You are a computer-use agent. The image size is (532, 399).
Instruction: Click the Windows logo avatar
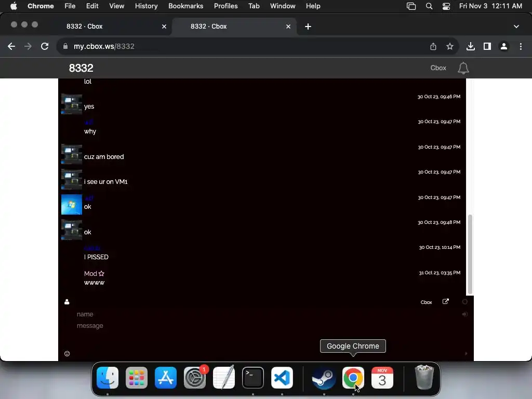click(72, 204)
